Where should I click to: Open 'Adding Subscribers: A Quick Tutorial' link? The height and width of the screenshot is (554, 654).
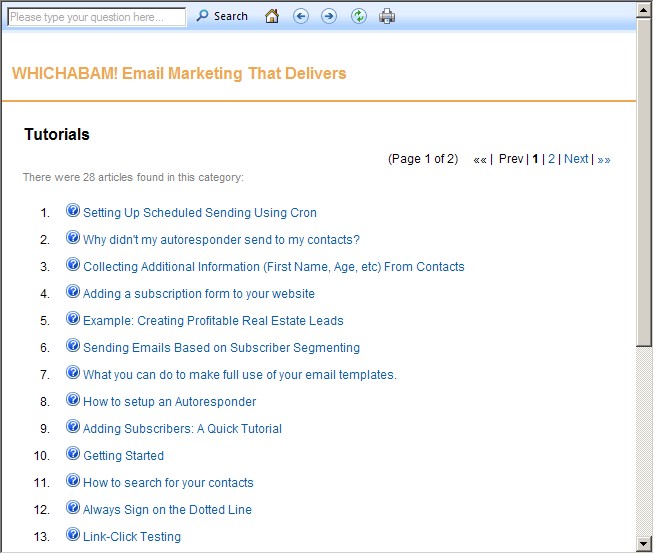coord(182,429)
